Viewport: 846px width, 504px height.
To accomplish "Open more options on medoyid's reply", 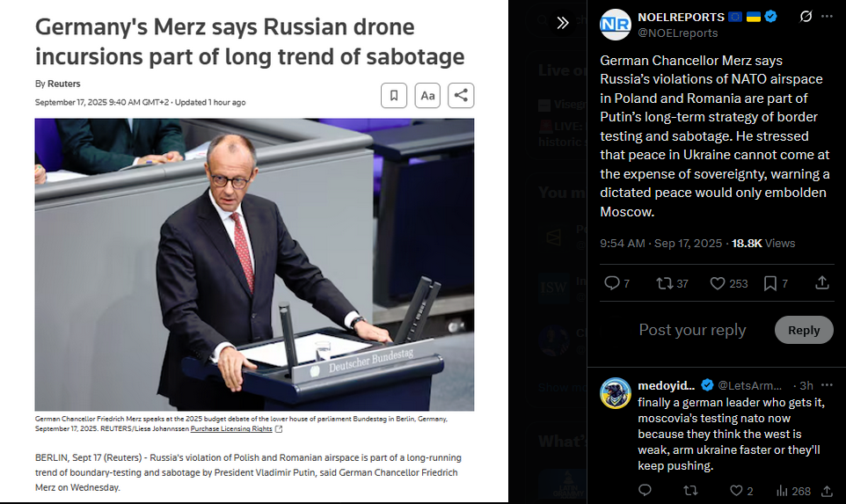I will [x=827, y=385].
